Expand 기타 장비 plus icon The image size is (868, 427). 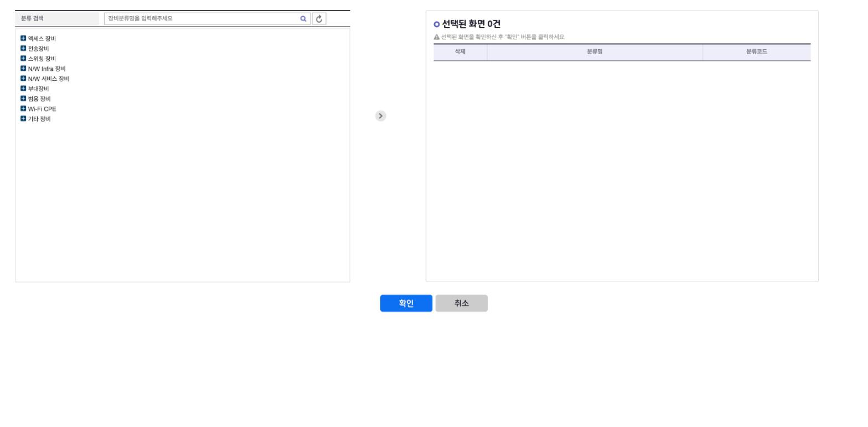coord(23,118)
